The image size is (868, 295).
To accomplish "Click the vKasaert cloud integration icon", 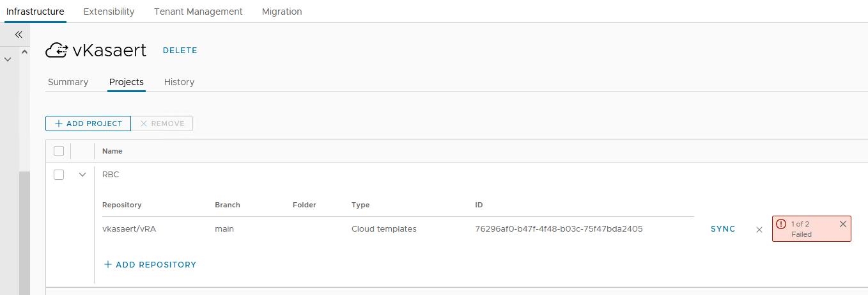I will (57, 51).
